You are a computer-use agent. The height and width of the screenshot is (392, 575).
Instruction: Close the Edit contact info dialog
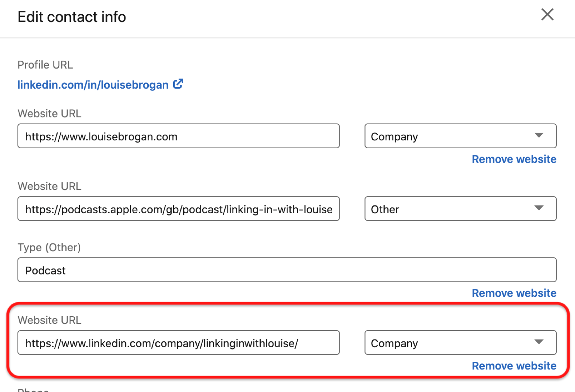tap(547, 15)
